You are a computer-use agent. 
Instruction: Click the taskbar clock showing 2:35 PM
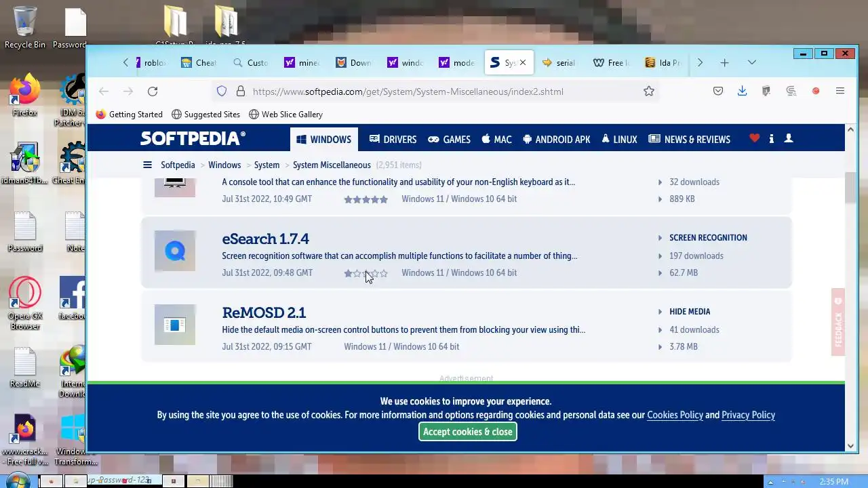833,482
